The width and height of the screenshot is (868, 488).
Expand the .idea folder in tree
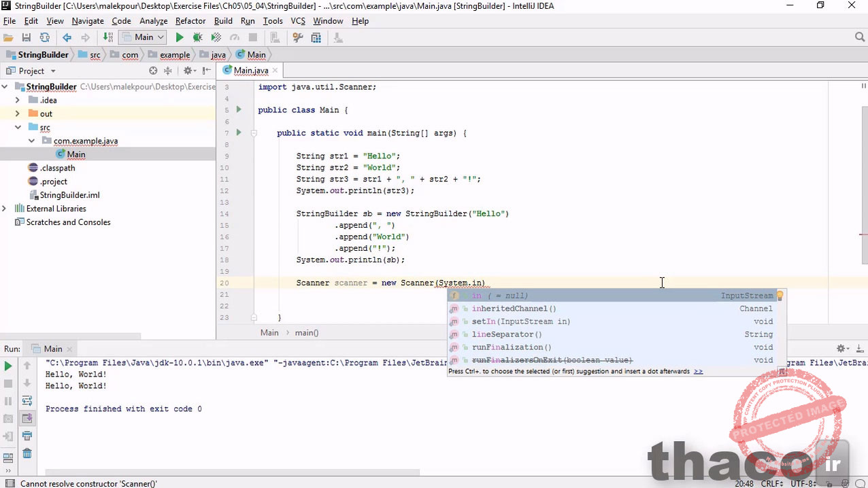(18, 100)
